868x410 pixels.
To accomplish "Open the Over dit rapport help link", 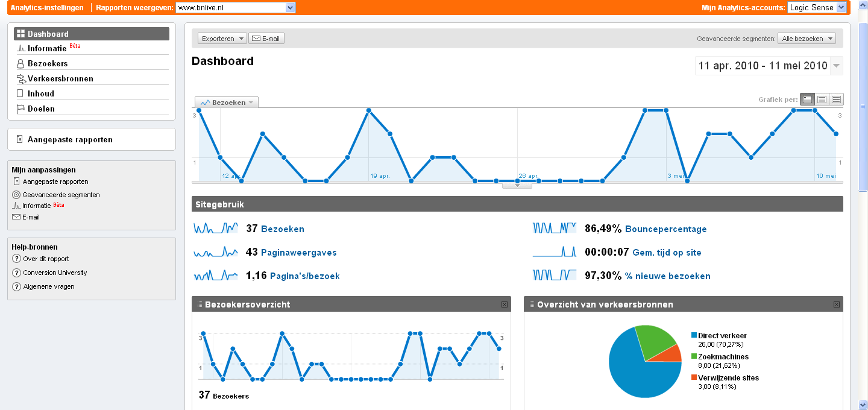I will click(46, 259).
